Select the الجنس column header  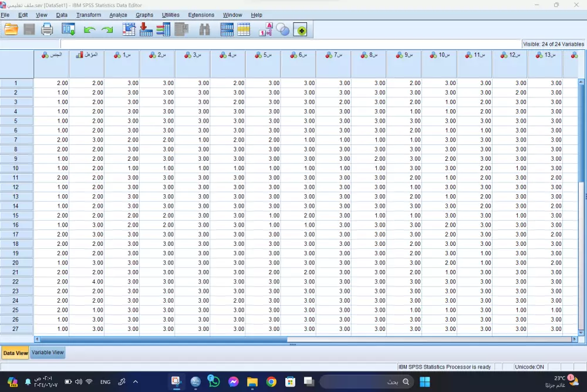(x=51, y=55)
